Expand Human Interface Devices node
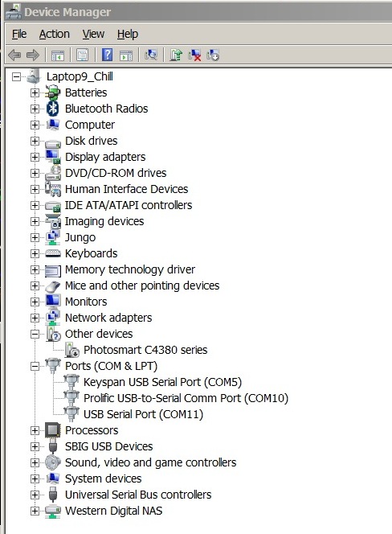 point(35,189)
